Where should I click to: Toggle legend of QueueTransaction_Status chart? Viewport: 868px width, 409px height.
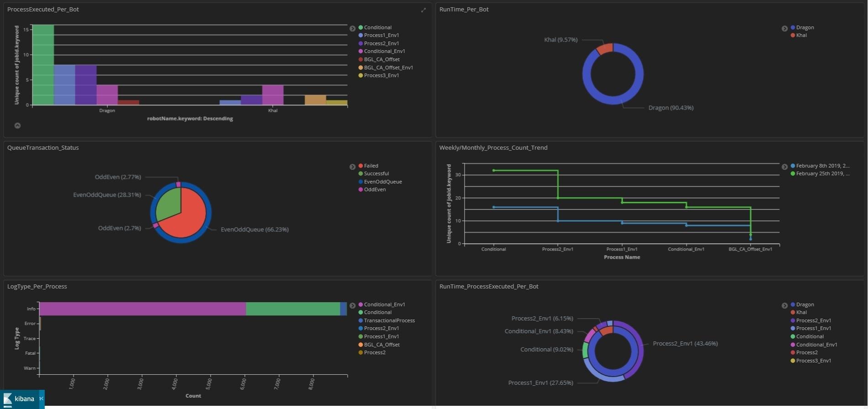[x=352, y=167]
